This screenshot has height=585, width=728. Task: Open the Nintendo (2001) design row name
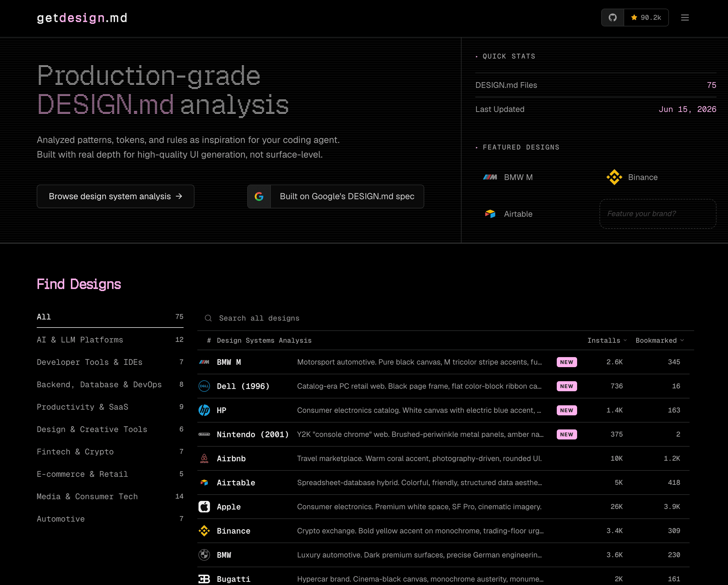[x=253, y=435]
